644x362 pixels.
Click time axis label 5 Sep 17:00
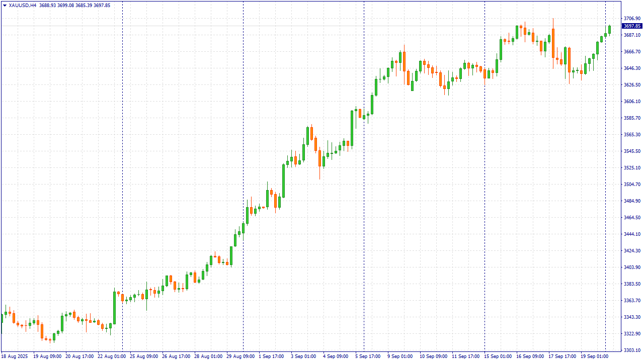[x=368, y=356]
